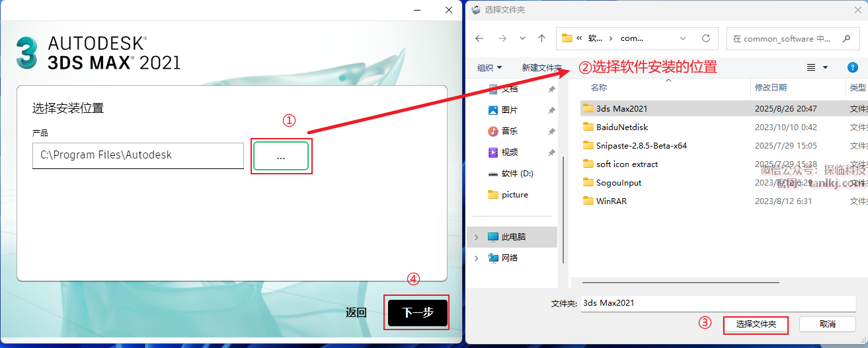The width and height of the screenshot is (868, 348).
Task: Click the date 2025/8/26 20:47
Action: click(786, 108)
